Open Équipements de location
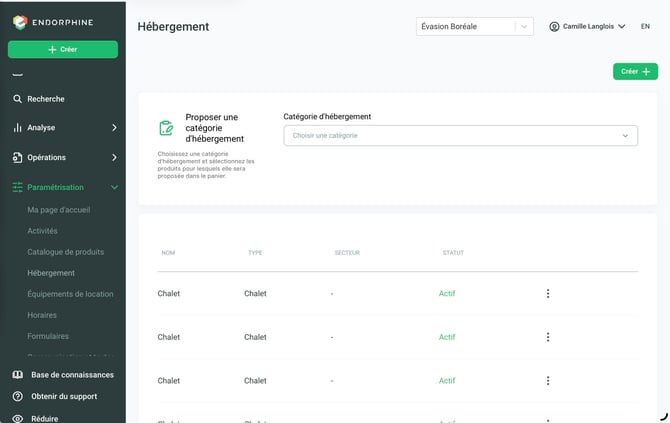 pyautogui.click(x=70, y=294)
